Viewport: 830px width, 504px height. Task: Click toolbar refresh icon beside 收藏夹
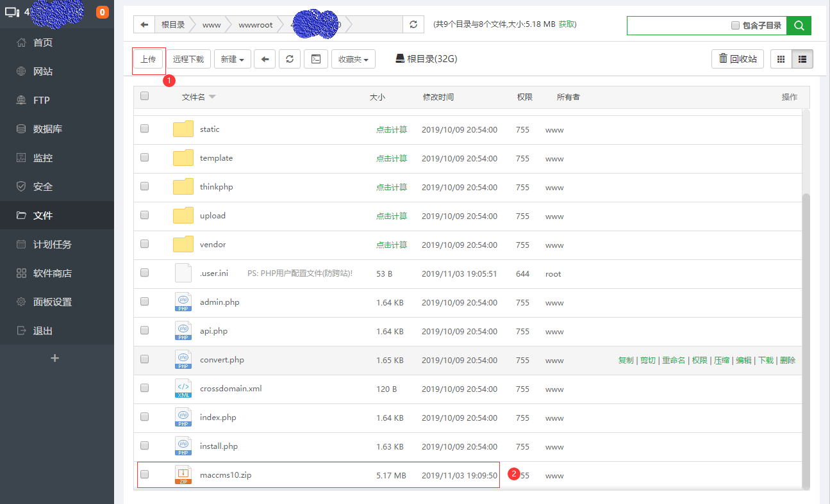pyautogui.click(x=290, y=59)
